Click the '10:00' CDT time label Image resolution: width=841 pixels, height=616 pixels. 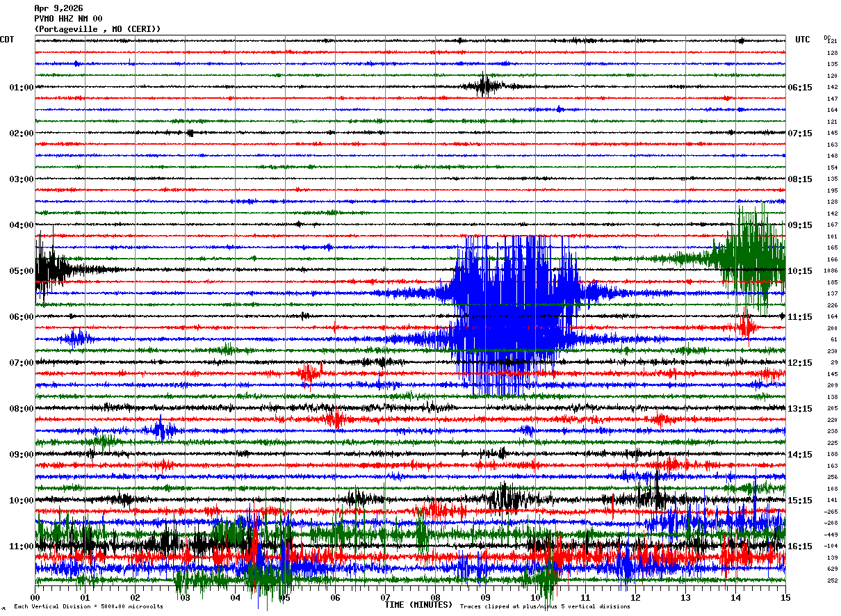tap(22, 501)
